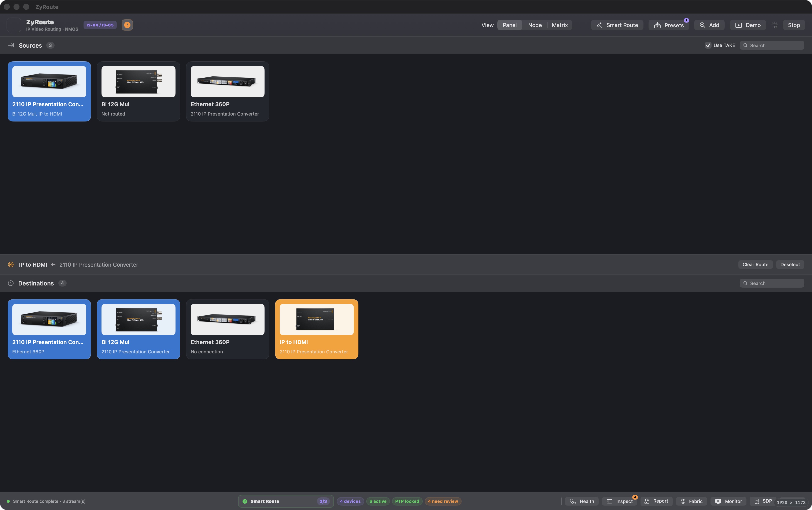Screen dimensions: 812x510
Task: Click the Deselect button
Action: [790, 265]
